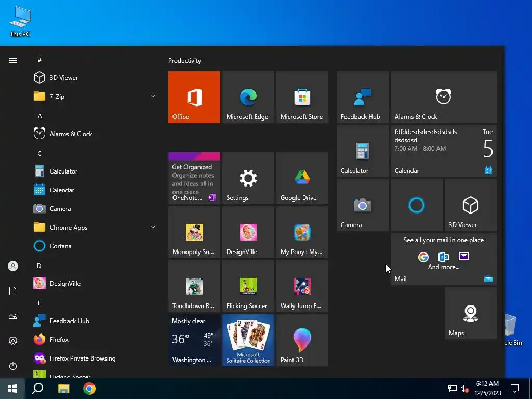The height and width of the screenshot is (399, 532).
Task: Open Calendar in app list
Action: (x=95, y=190)
